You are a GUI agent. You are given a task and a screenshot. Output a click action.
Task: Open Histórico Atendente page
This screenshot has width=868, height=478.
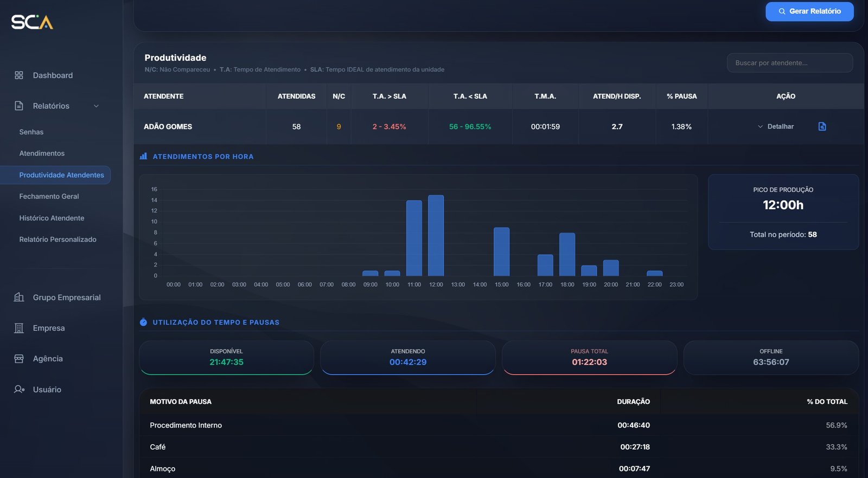52,218
